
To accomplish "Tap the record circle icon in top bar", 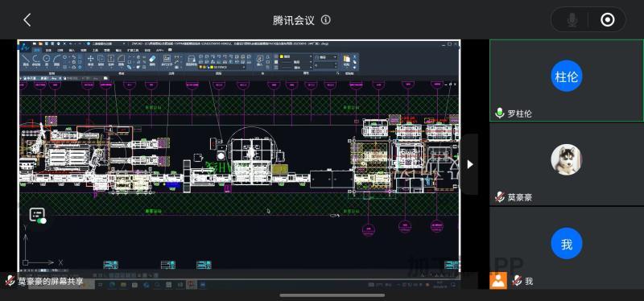I will (608, 19).
